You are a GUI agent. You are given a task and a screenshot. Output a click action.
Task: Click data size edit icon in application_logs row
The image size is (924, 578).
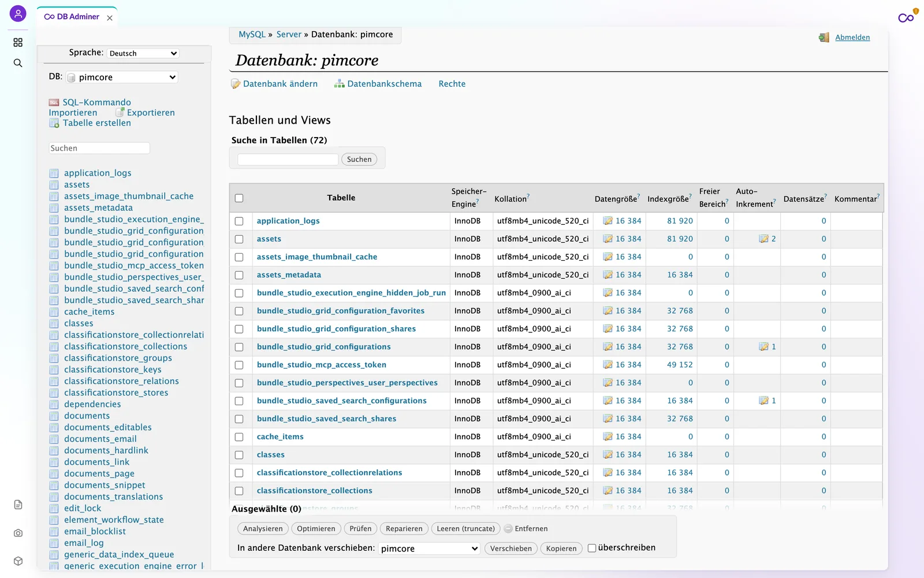pos(608,221)
